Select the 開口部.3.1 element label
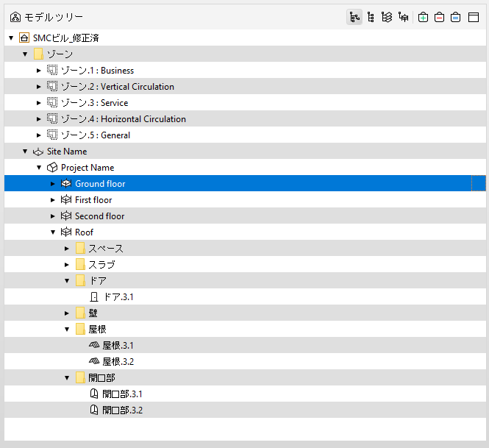 pos(122,394)
